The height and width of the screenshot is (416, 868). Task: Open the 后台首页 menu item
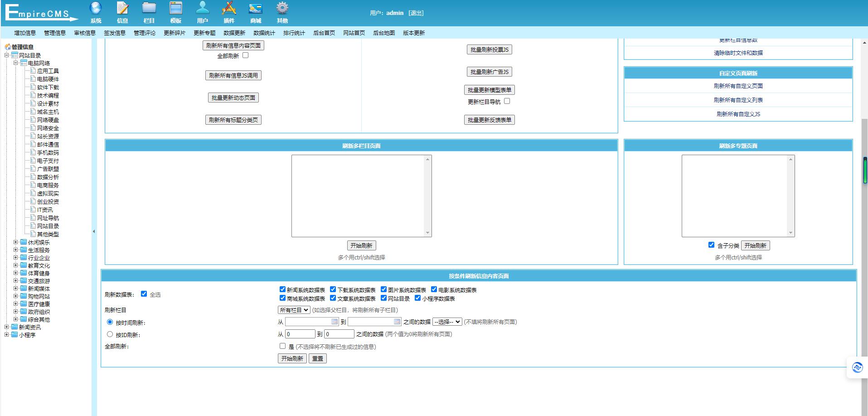pyautogui.click(x=323, y=33)
